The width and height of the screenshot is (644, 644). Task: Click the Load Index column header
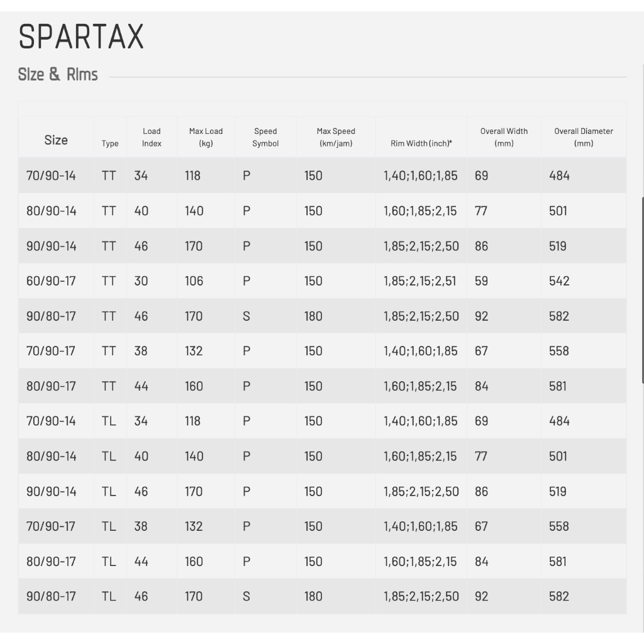152,137
